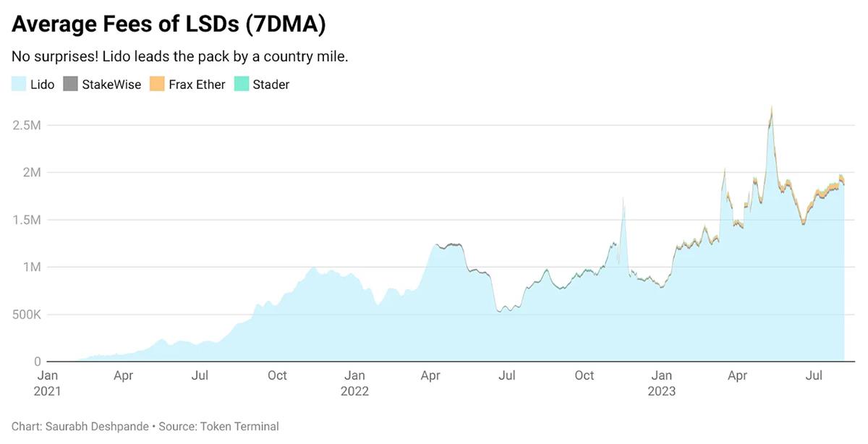Click the Frax Ether orange legend swatch
The image size is (868, 444).
pos(157,84)
